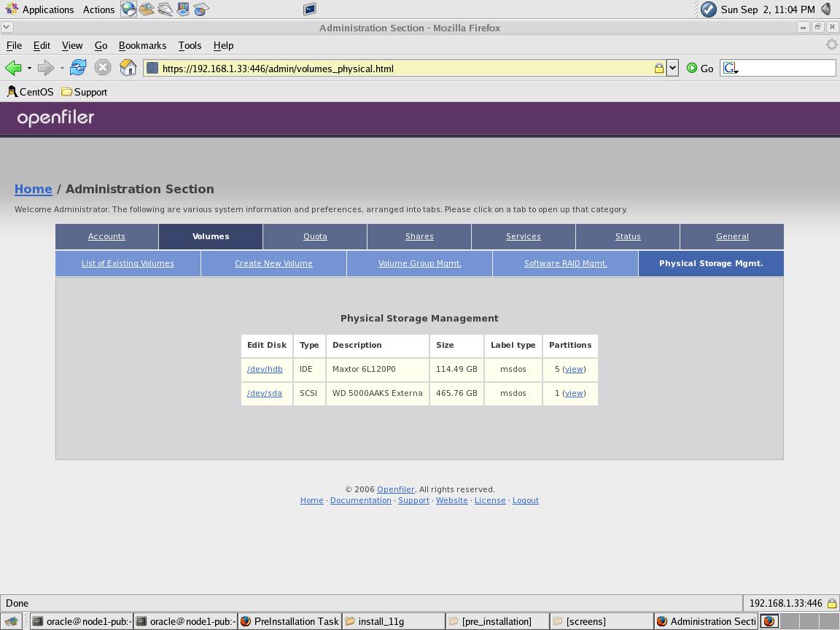Click the Logout footer link
This screenshot has width=840, height=630.
pos(526,500)
